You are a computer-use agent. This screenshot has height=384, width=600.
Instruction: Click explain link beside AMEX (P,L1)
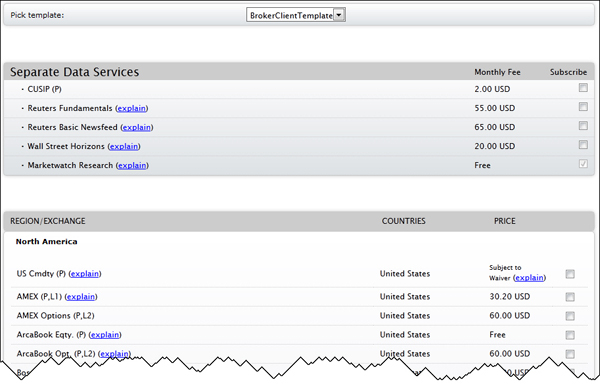pyautogui.click(x=81, y=297)
